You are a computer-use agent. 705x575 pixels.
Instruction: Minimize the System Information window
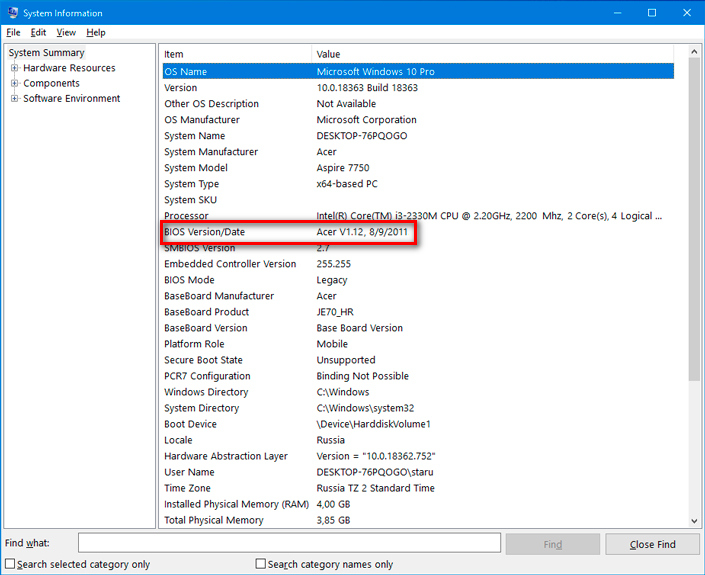(618, 13)
